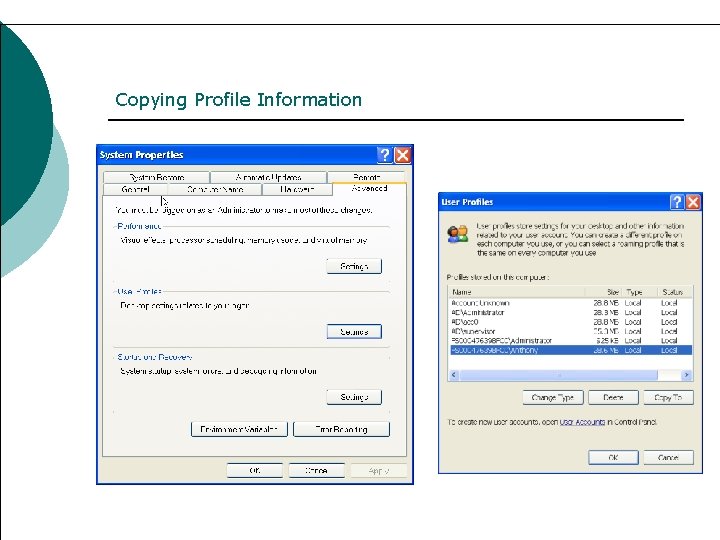Viewport: 720px width, 540px height.
Task: Sort profiles by the Status column
Action: [x=674, y=292]
